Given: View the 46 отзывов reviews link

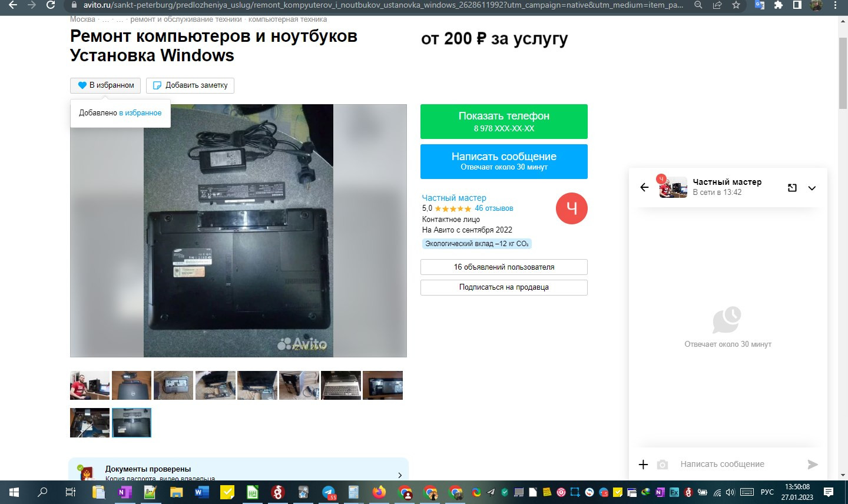Looking at the screenshot, I should point(494,208).
